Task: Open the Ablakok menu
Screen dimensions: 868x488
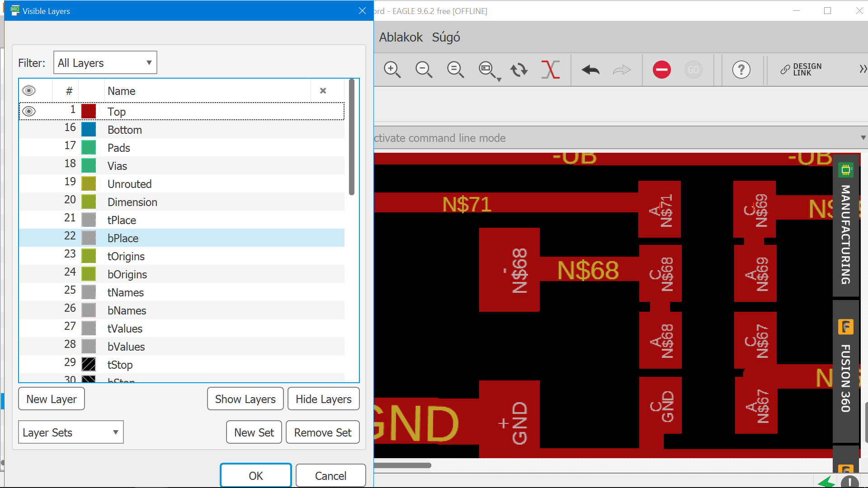Action: [x=401, y=37]
